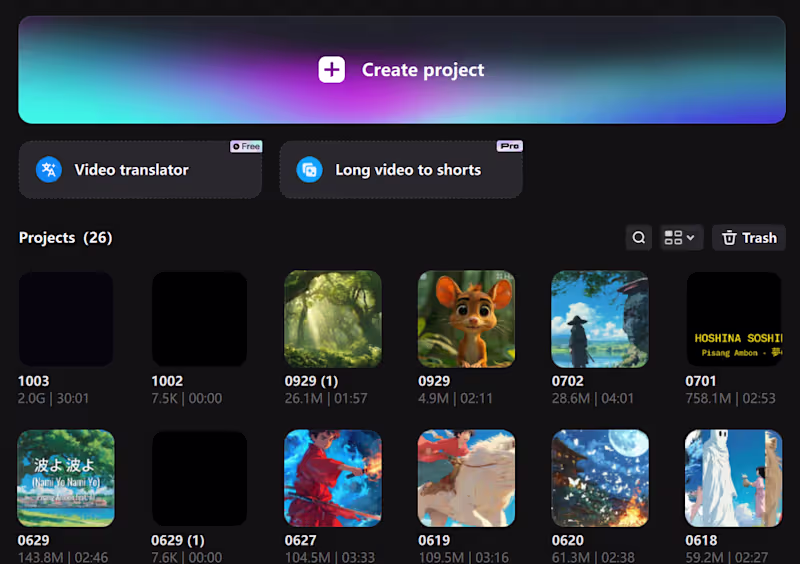Click the 28.6M | 04:01 size info
Screen dimensions: 800x564
point(592,399)
